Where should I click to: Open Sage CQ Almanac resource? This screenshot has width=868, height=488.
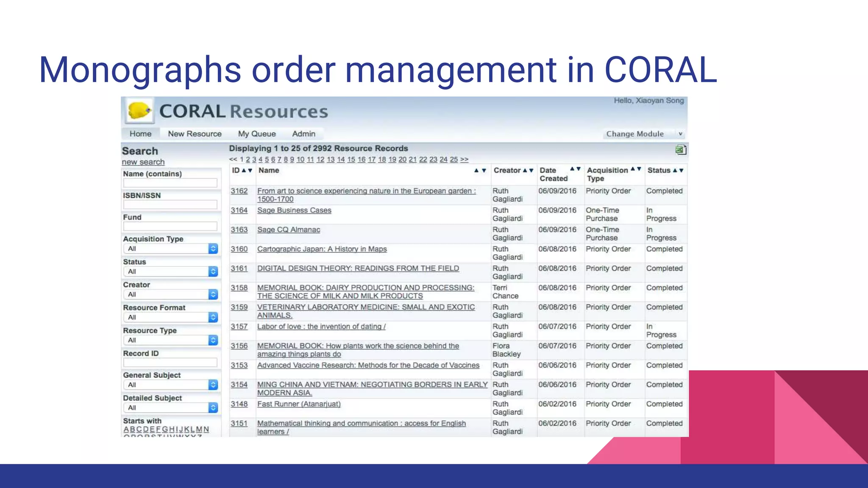pyautogui.click(x=289, y=230)
